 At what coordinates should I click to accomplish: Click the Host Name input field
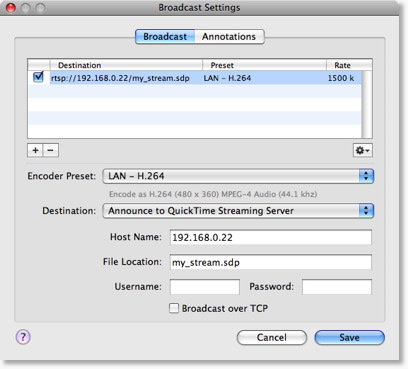(271, 237)
